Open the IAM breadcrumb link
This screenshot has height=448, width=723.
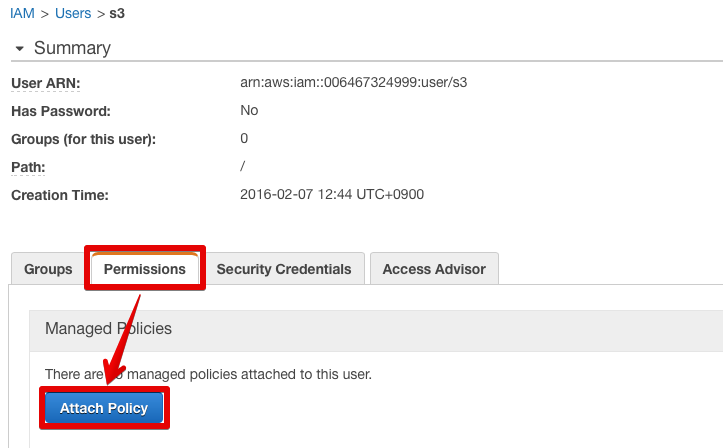(22, 13)
